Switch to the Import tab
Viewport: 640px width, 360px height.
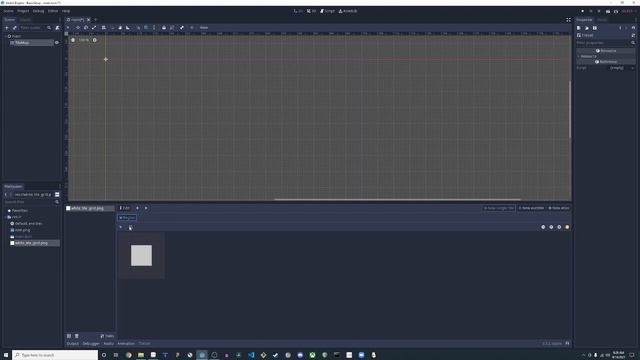pyautogui.click(x=25, y=20)
